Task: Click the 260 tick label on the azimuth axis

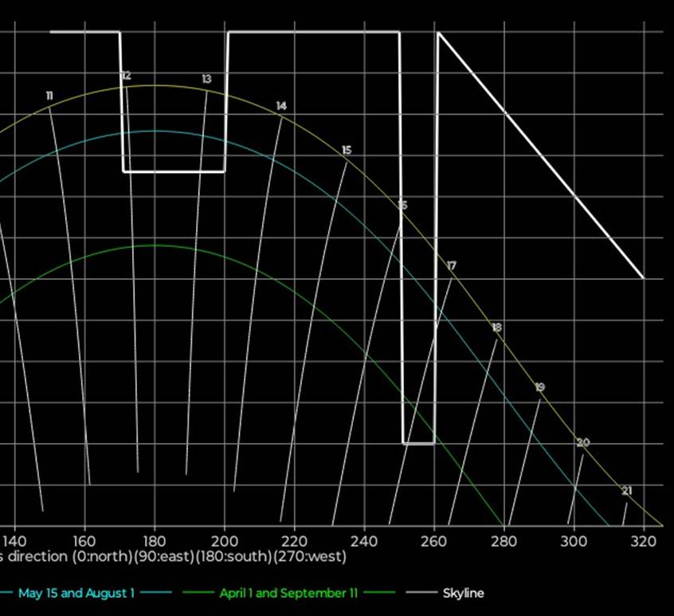Action: (434, 539)
